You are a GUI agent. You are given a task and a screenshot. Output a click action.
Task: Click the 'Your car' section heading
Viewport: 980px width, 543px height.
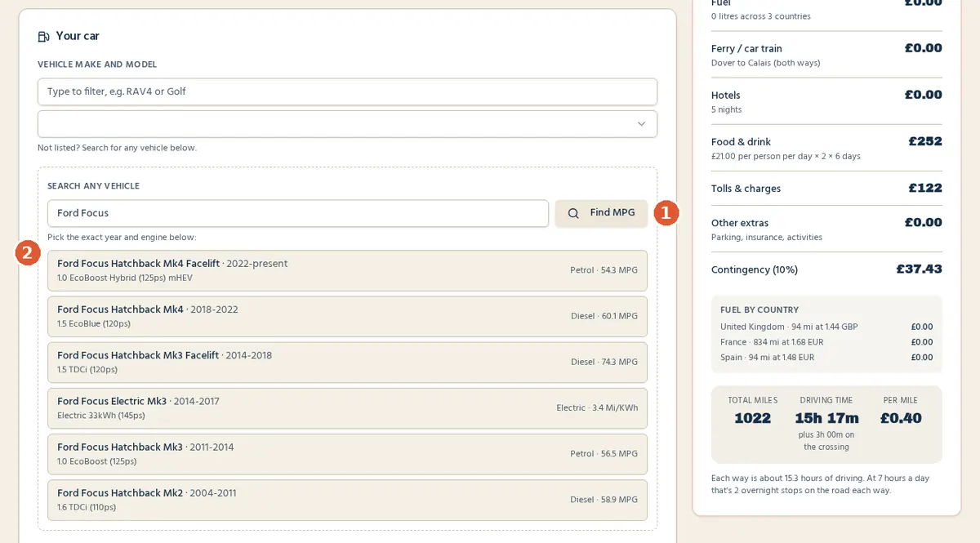point(78,37)
